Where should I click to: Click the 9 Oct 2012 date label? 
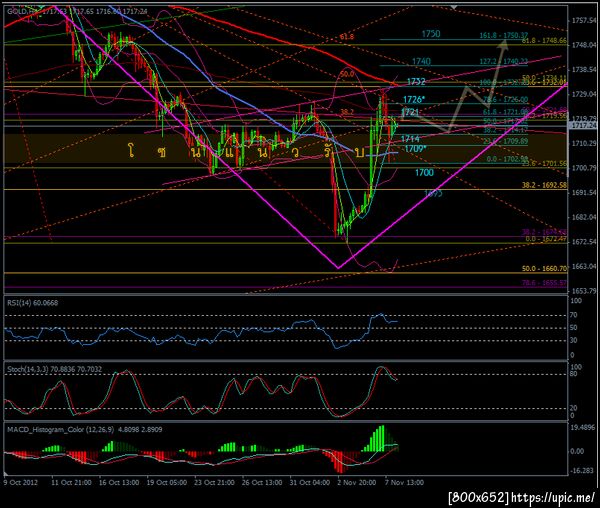point(21,482)
